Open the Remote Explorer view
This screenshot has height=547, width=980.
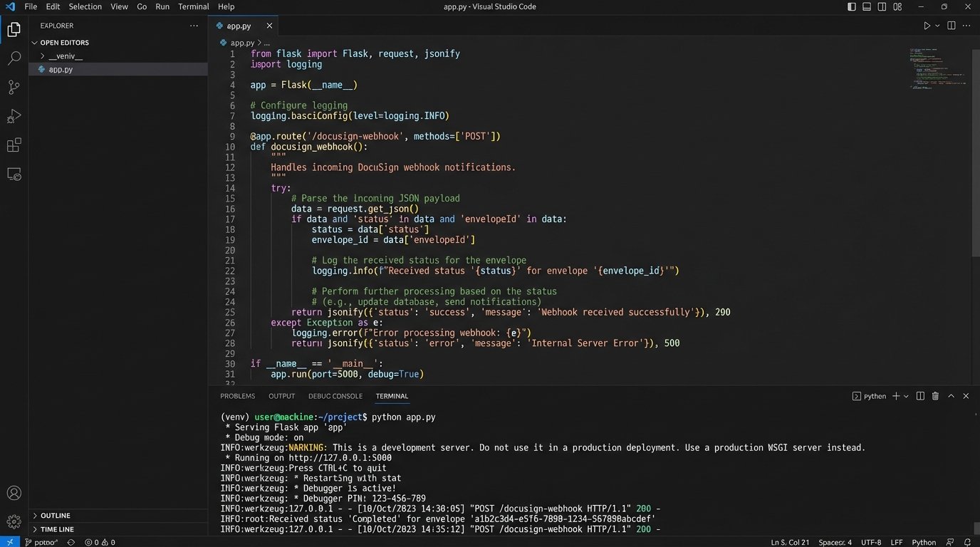(14, 174)
